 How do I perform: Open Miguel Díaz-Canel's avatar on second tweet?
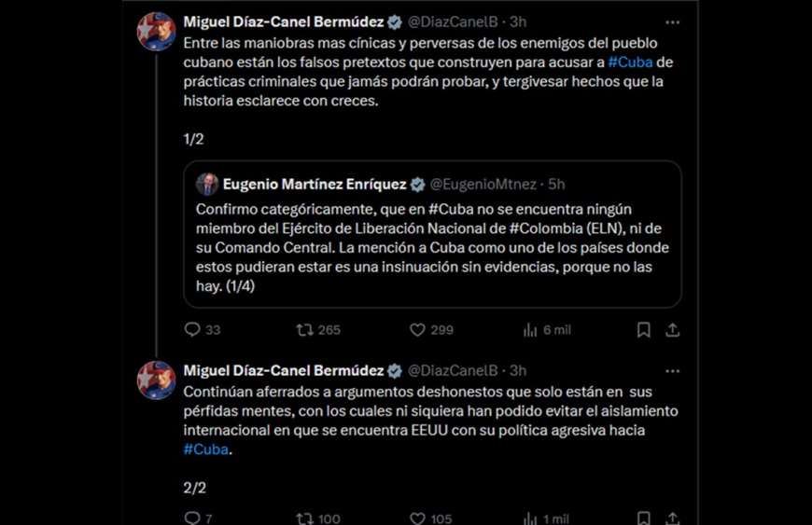156,380
